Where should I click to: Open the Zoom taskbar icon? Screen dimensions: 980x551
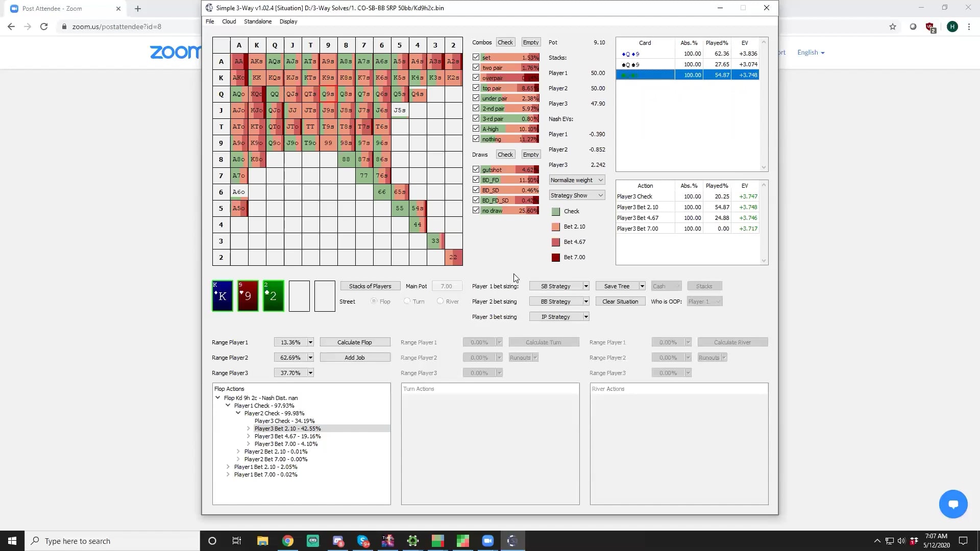tap(487, 541)
